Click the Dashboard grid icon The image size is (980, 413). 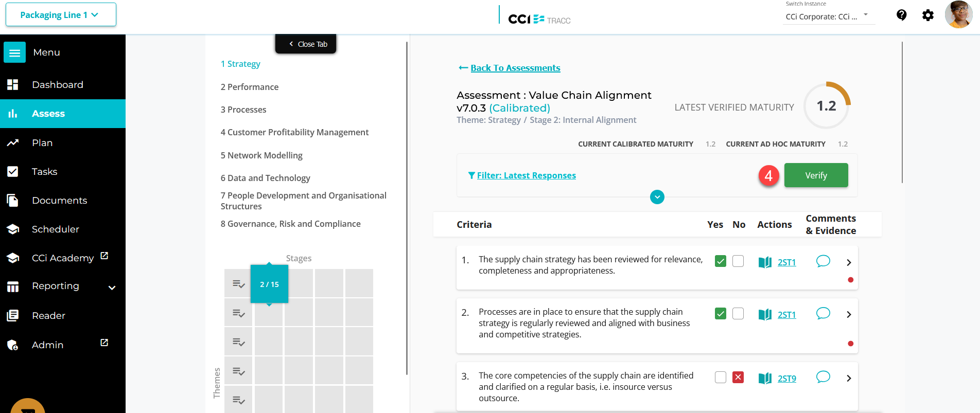pyautogui.click(x=13, y=84)
